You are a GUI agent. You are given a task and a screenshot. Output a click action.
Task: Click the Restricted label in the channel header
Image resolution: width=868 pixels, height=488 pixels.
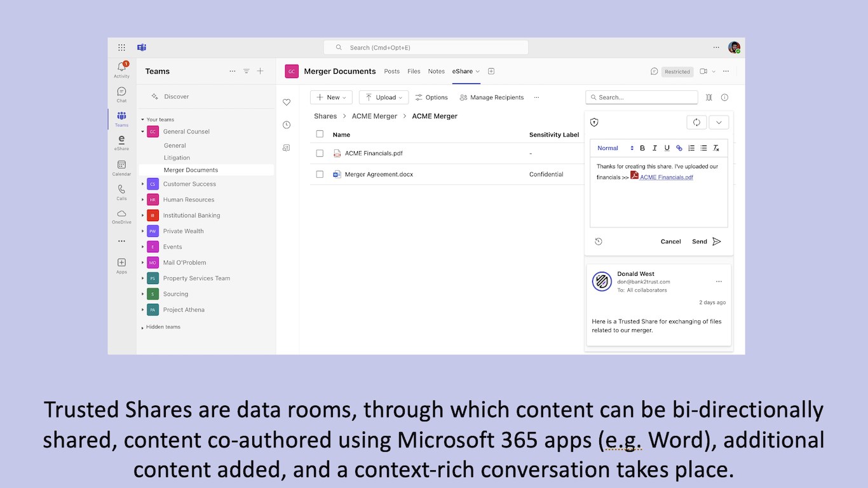[x=677, y=72]
